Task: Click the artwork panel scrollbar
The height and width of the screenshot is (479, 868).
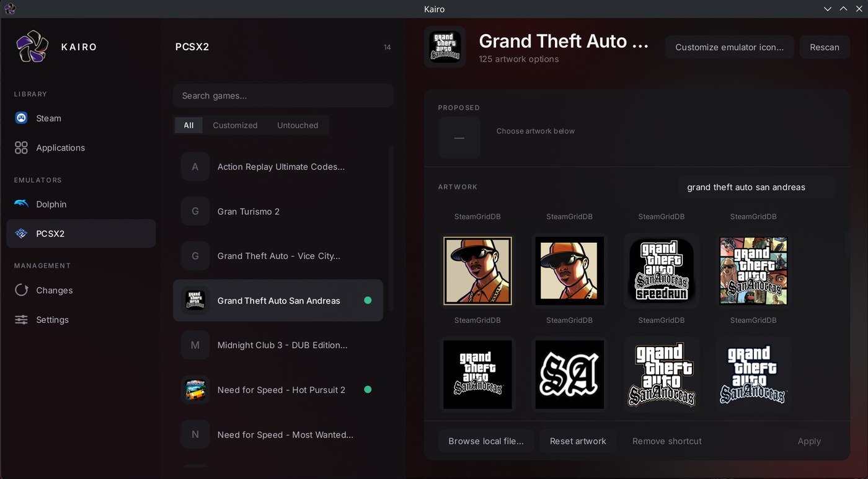Action: pyautogui.click(x=847, y=245)
